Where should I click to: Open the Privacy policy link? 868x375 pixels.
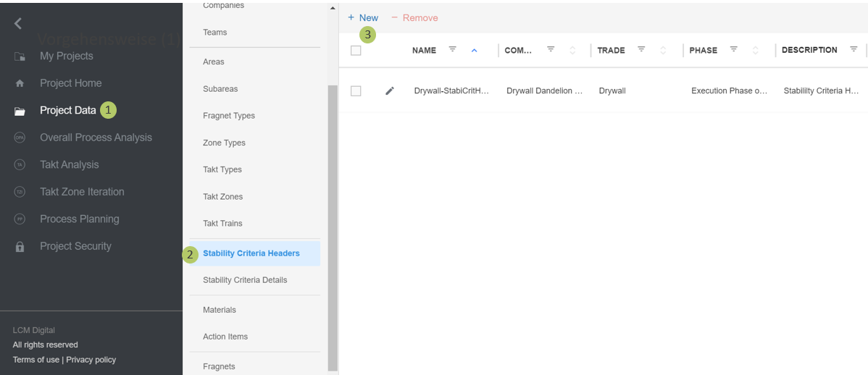[91, 360]
